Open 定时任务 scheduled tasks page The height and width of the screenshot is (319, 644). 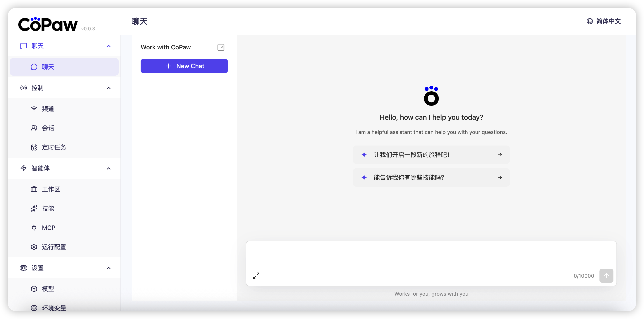click(x=54, y=147)
